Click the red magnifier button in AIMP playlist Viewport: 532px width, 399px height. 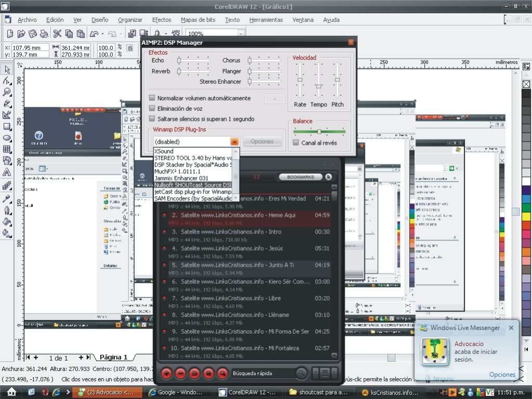click(223, 373)
